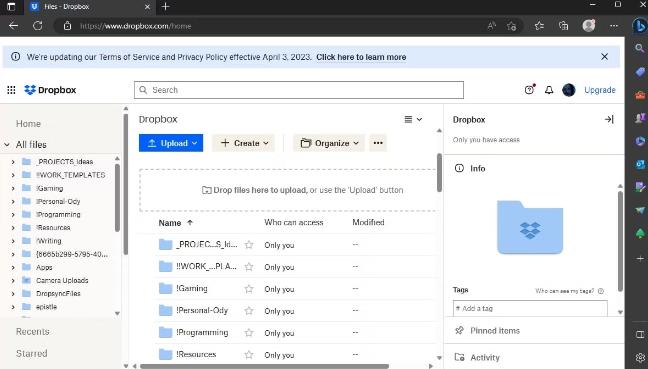Star the !Programming folder
This screenshot has height=369, width=648.
[249, 333]
